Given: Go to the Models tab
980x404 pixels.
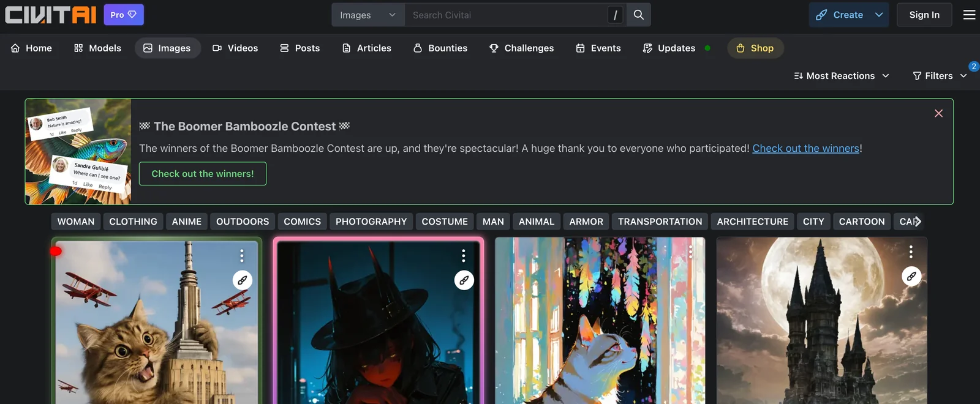Looking at the screenshot, I should click(x=97, y=48).
